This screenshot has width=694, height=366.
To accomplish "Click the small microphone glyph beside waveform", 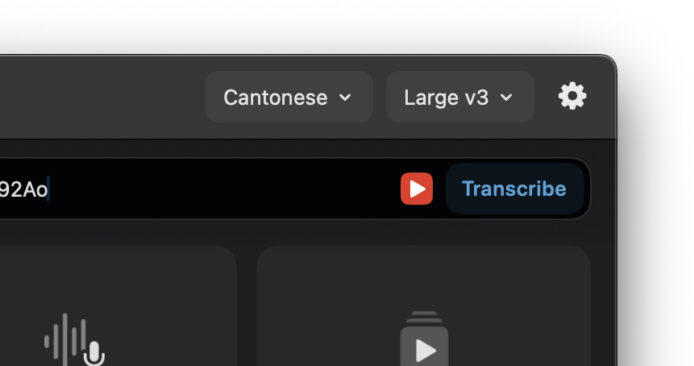I will (94, 354).
